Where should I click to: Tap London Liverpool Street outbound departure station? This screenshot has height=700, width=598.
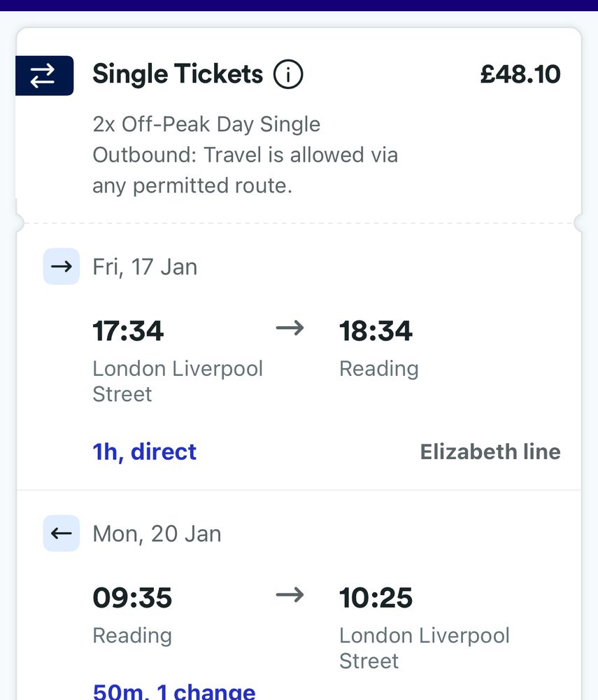(x=178, y=381)
